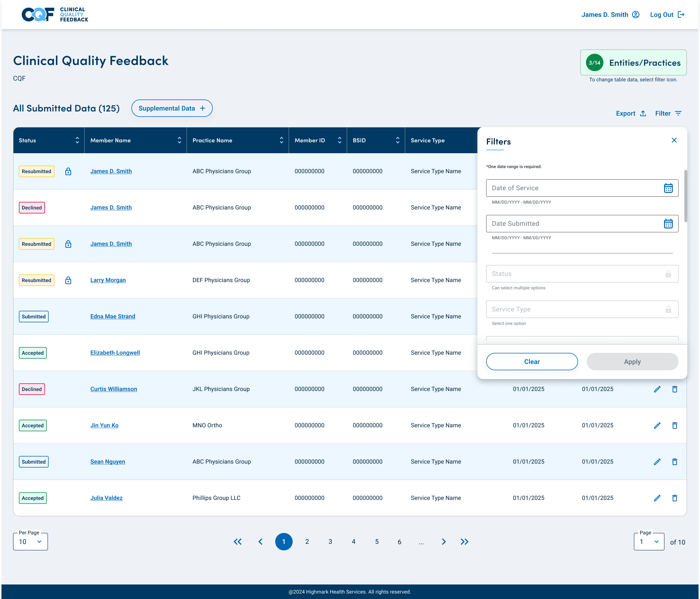Toggle sort on Member ID column
Image resolution: width=700 pixels, height=599 pixels.
click(x=339, y=140)
